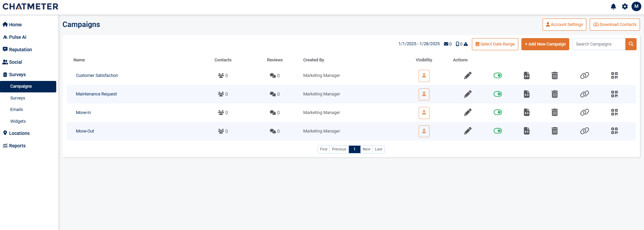Open embed code file for Customer Satisfaction

point(526,76)
